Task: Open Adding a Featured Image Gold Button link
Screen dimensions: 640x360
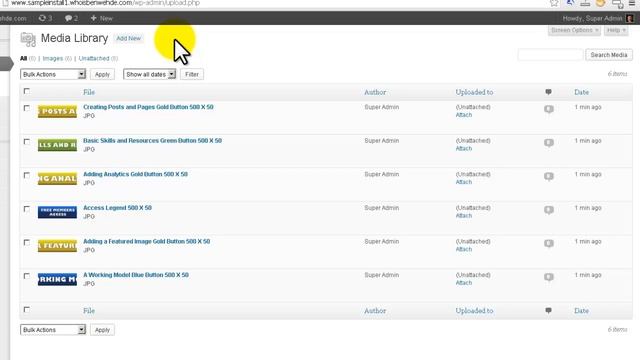Action: [147, 241]
